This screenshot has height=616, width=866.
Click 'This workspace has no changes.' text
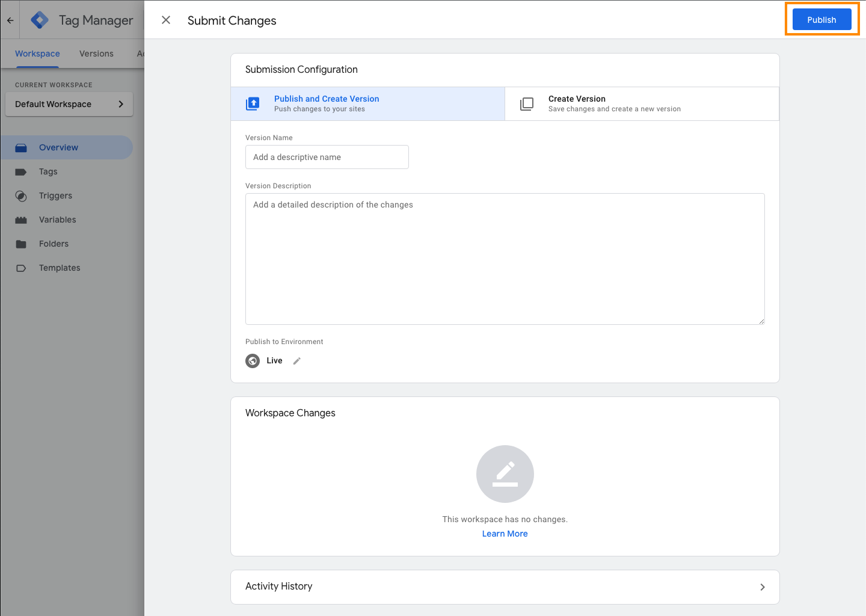505,519
